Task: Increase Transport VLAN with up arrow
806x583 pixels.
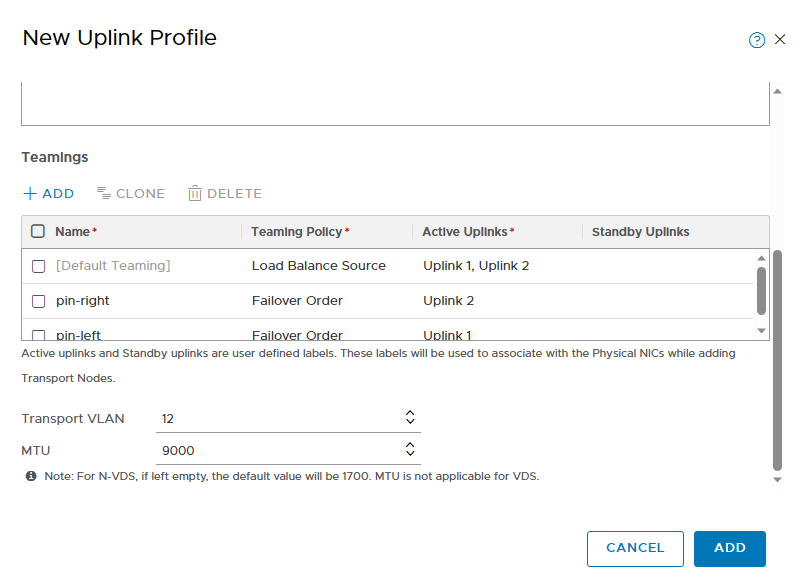Action: pos(410,413)
